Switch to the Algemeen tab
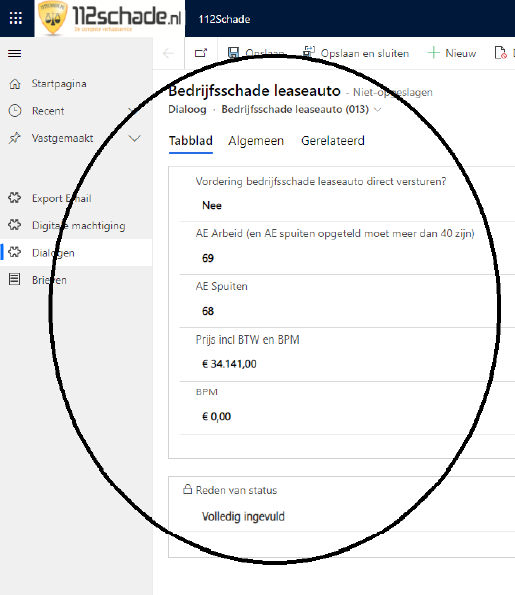 [256, 141]
